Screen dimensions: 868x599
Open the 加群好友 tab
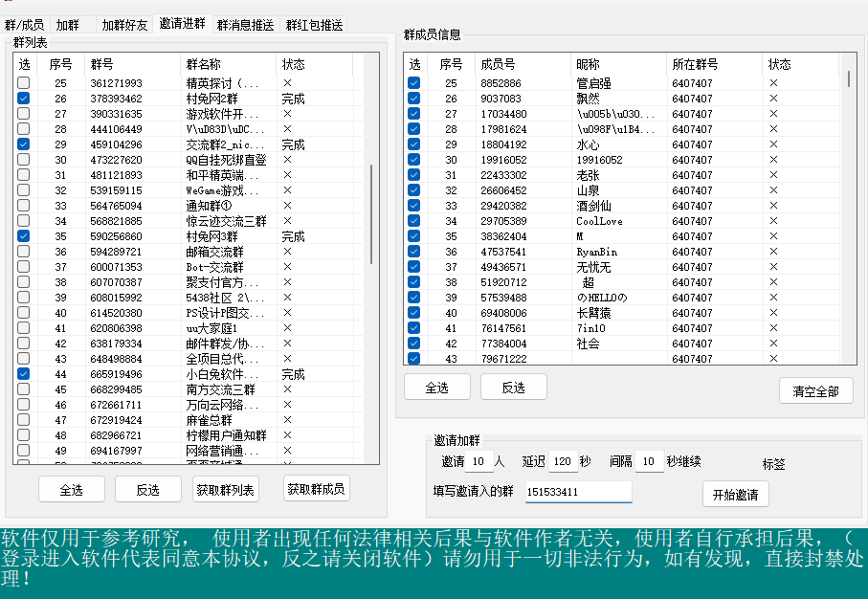124,25
